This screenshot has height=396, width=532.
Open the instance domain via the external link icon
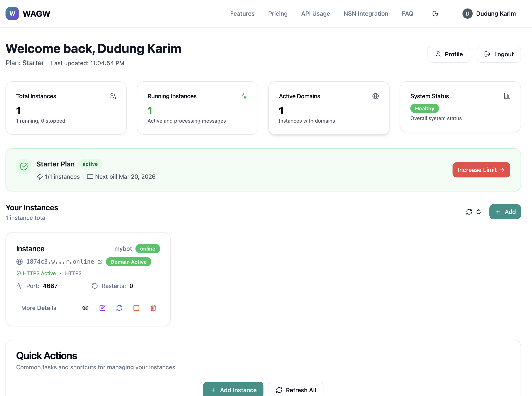coord(100,262)
